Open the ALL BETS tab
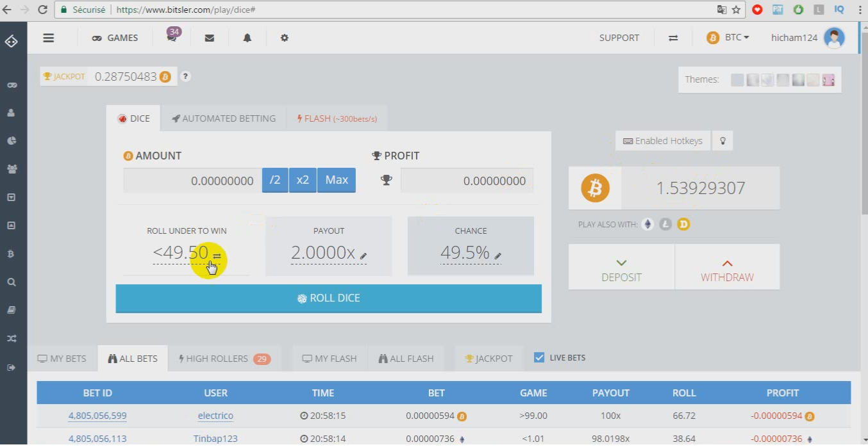This screenshot has width=868, height=447. coord(133,359)
